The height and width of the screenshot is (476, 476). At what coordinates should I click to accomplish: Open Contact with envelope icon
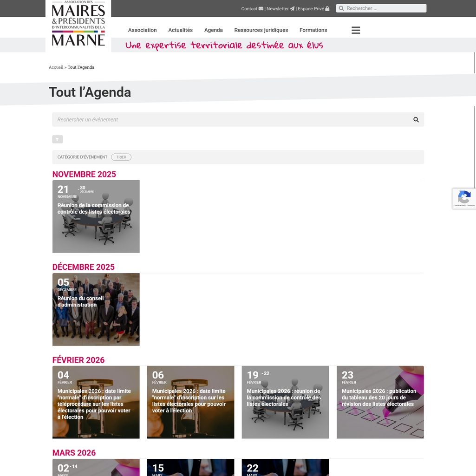[x=252, y=9]
